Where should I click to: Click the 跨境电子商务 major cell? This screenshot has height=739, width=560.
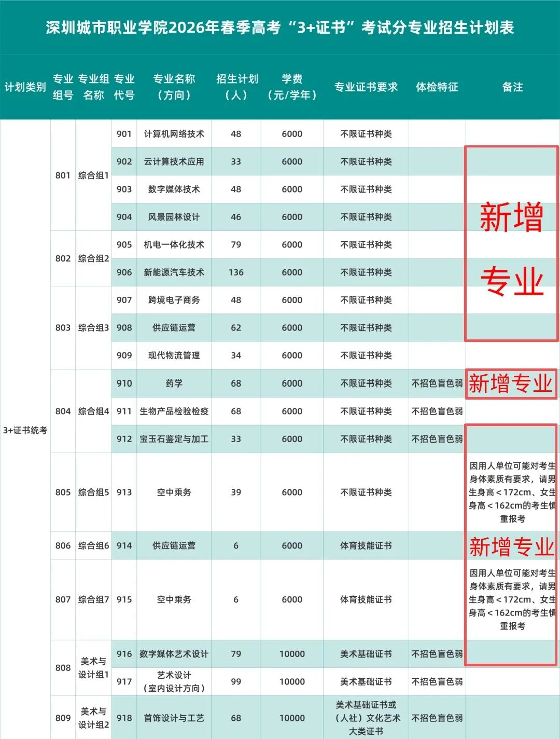click(x=174, y=300)
